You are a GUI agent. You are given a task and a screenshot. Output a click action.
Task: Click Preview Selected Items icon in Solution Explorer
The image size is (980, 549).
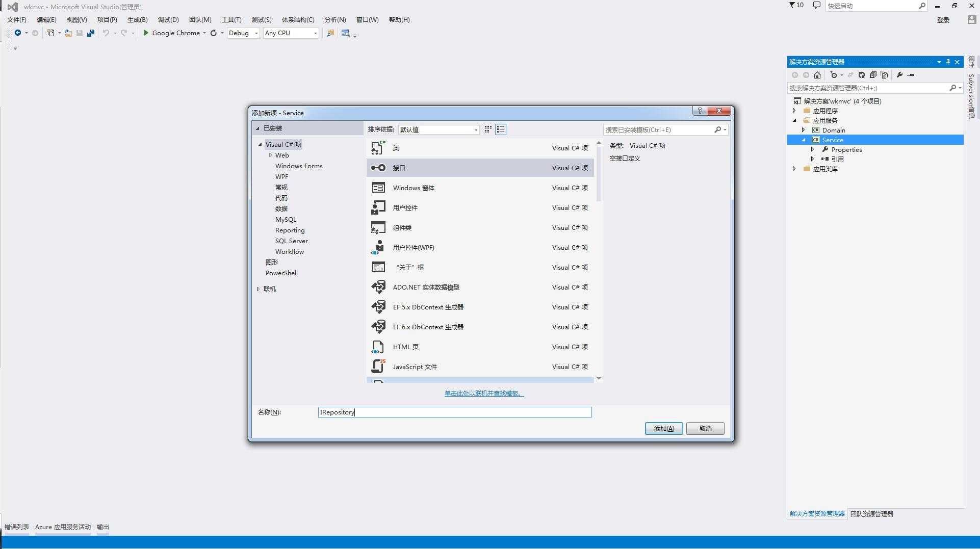click(911, 75)
